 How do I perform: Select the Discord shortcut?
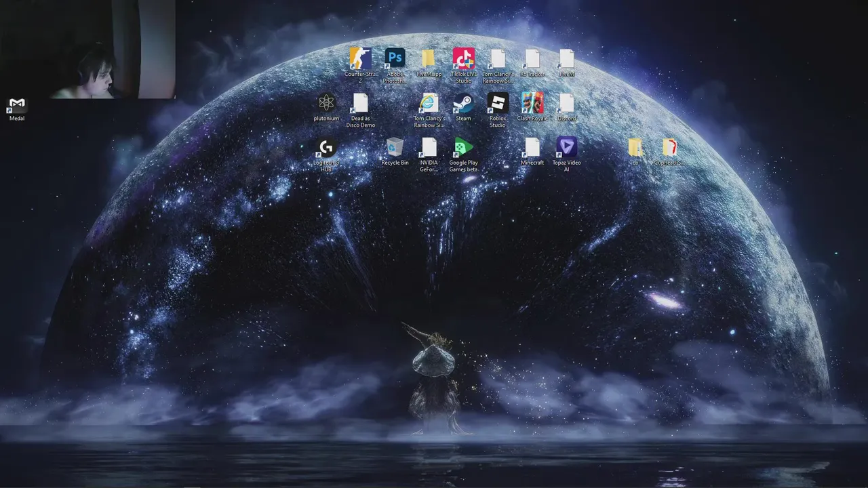pos(567,107)
